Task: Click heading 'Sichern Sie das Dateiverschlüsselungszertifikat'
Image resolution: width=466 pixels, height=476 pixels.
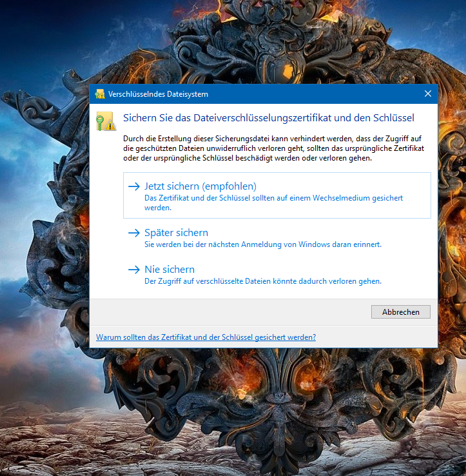Action: (269, 118)
